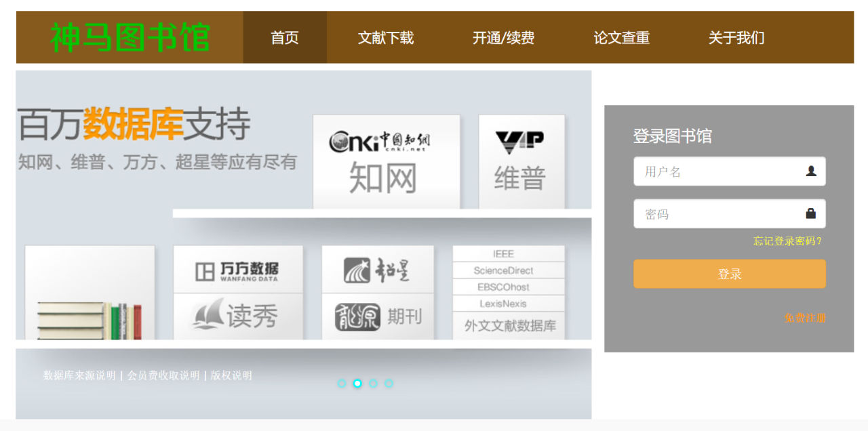Viewport: 868px width, 431px height.
Task: Open the 数据库来源说明 link
Action: (79, 375)
